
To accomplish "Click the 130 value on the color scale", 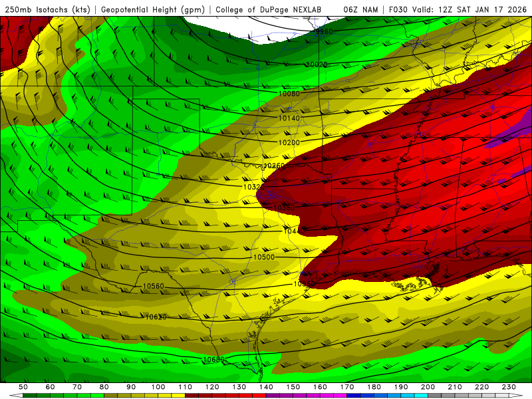I will pos(239,387).
